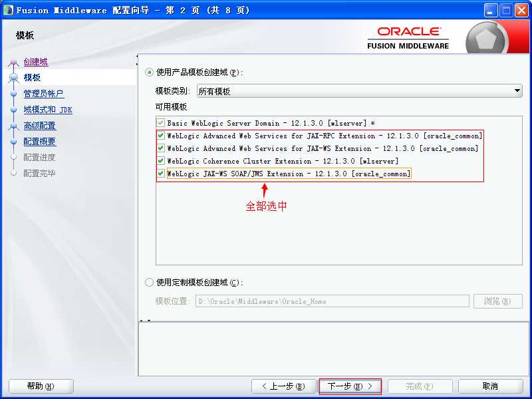Maximize the configuration wizard window

click(506, 11)
